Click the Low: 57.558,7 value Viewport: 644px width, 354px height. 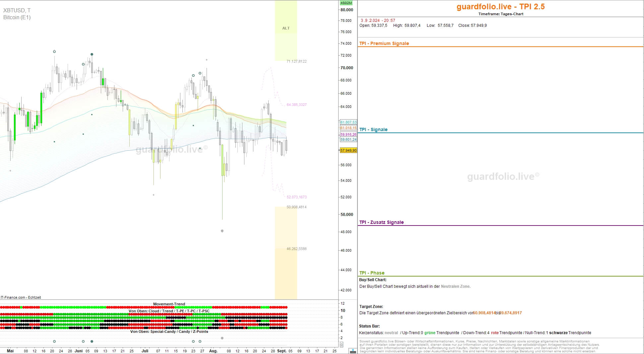[x=440, y=25]
